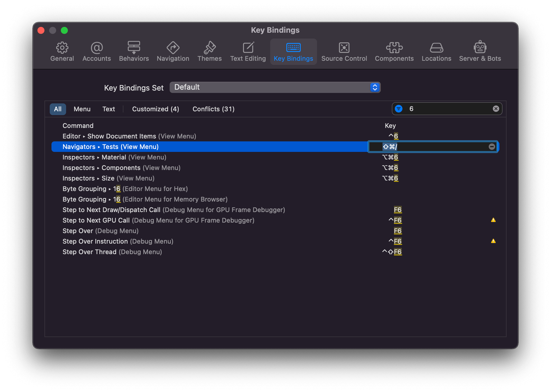Open the General preferences pane
The height and width of the screenshot is (392, 551).
pos(62,52)
